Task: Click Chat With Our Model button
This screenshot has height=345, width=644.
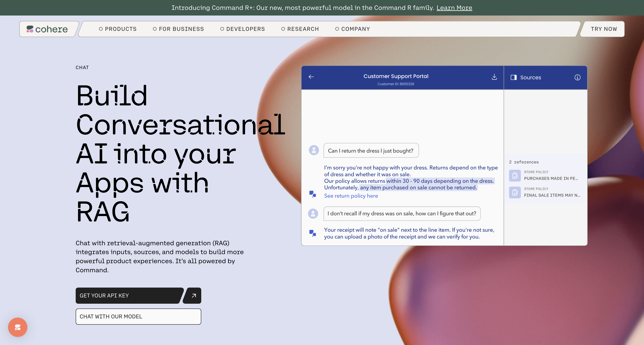Action: (x=138, y=316)
